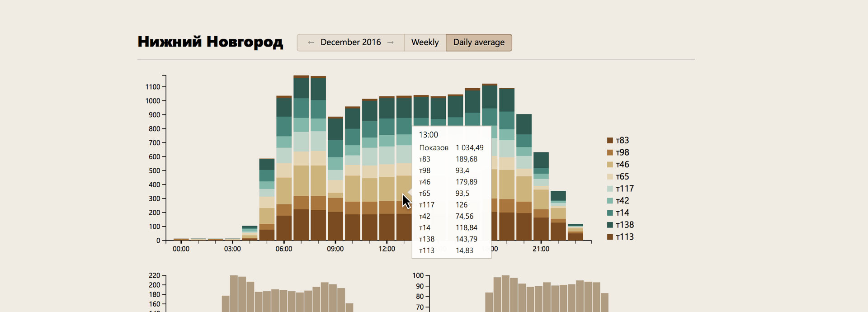Click the small bar at 05:00
The image size is (868, 312).
(267, 203)
